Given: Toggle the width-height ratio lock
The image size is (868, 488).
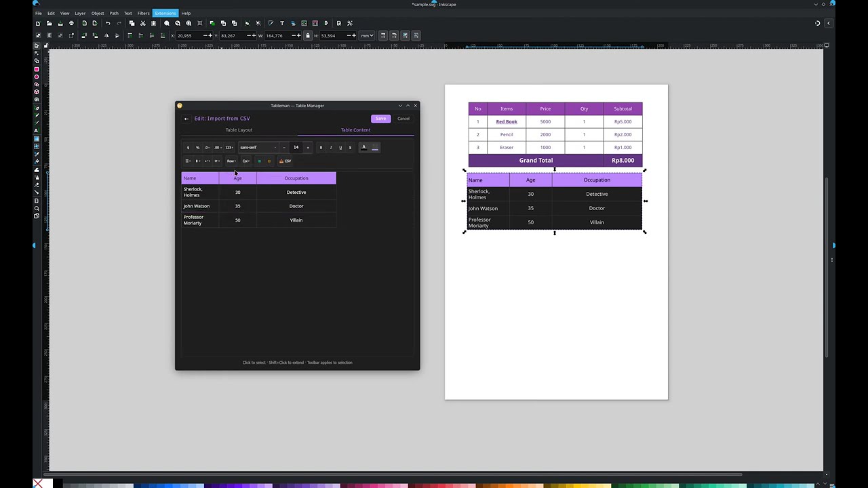Looking at the screenshot, I should click(x=308, y=35).
